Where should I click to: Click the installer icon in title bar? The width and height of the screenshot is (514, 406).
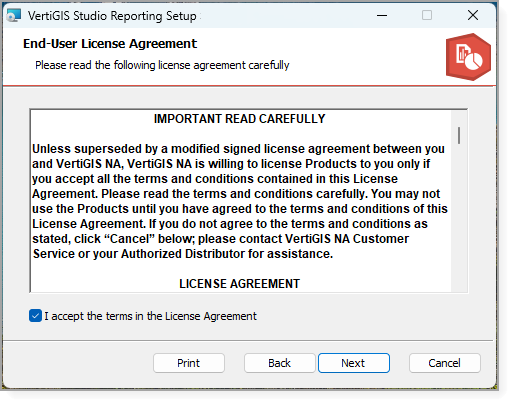pos(14,15)
